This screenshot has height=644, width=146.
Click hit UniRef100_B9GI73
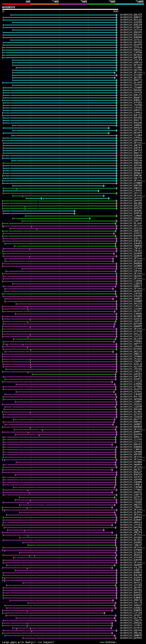(x=131, y=120)
